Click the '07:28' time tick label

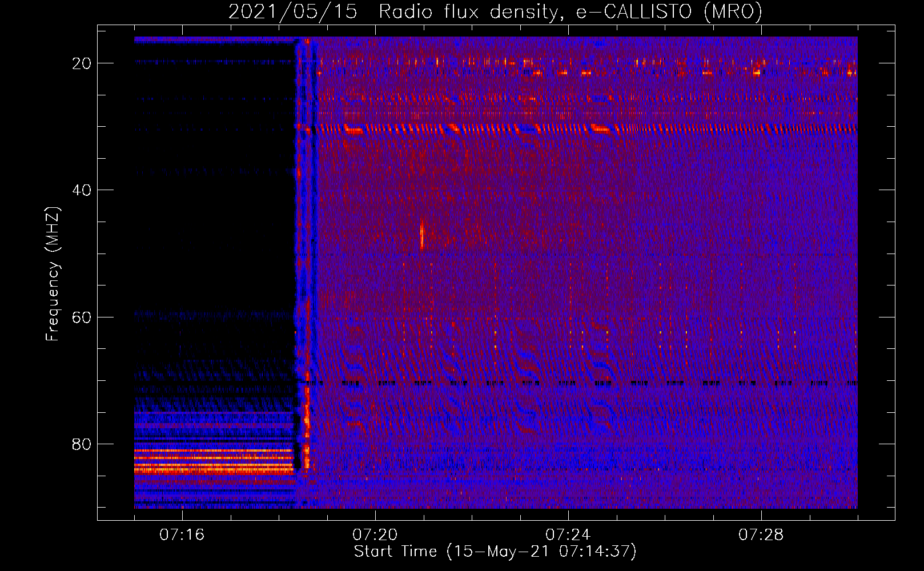point(761,535)
